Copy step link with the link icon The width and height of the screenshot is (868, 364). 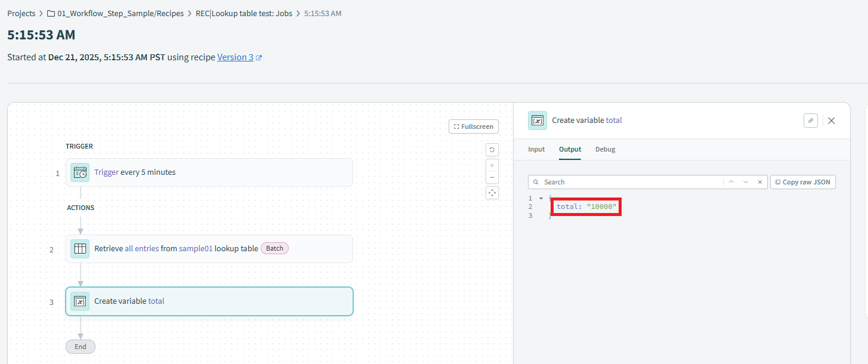coord(811,121)
